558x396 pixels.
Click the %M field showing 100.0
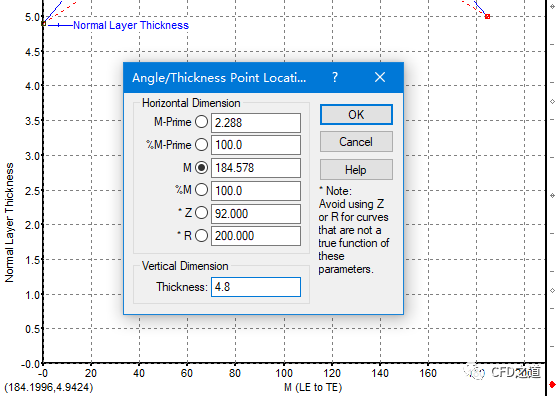[x=256, y=191]
